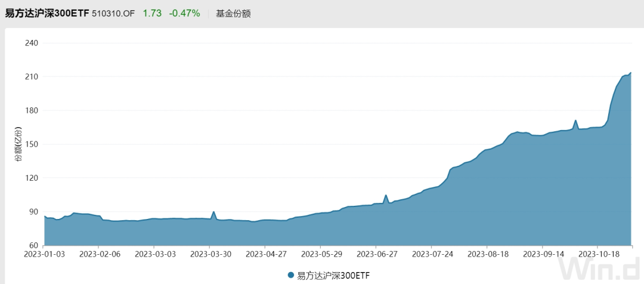Click the legend's blue series dot

coord(291,276)
